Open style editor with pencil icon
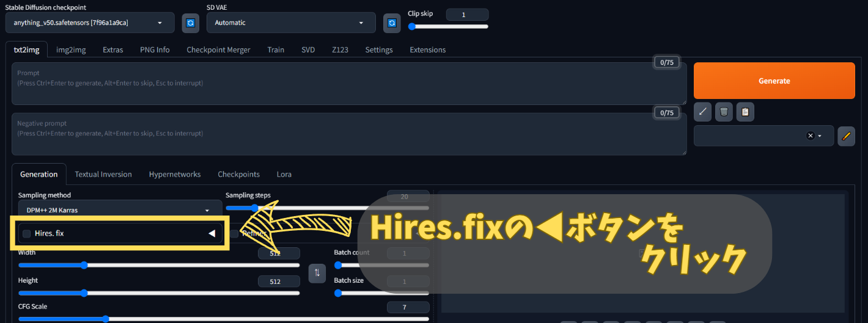The image size is (868, 323). 846,136
